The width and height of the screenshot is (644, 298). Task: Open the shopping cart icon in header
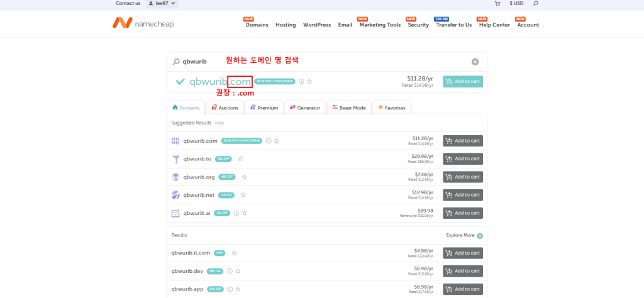click(497, 3)
